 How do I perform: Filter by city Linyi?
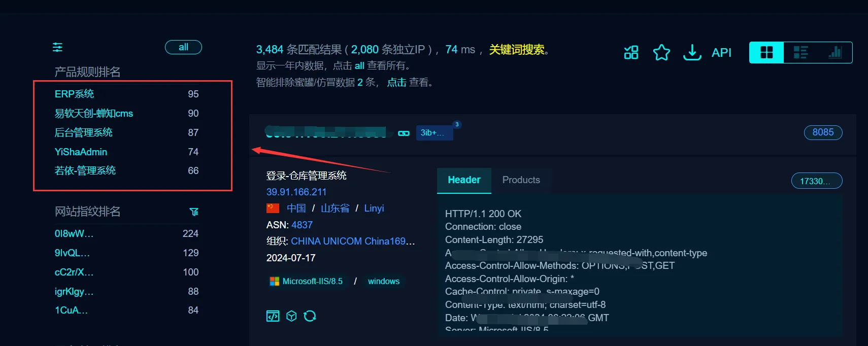(x=374, y=208)
